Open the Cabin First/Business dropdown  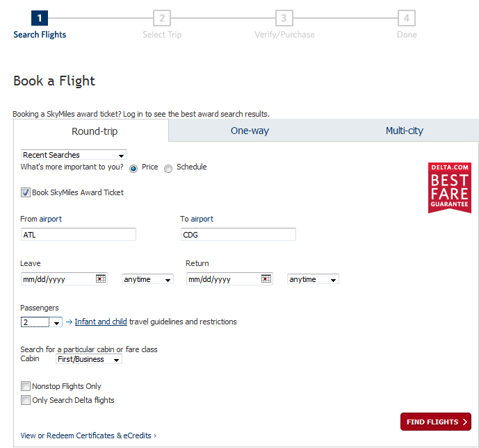[x=88, y=360]
